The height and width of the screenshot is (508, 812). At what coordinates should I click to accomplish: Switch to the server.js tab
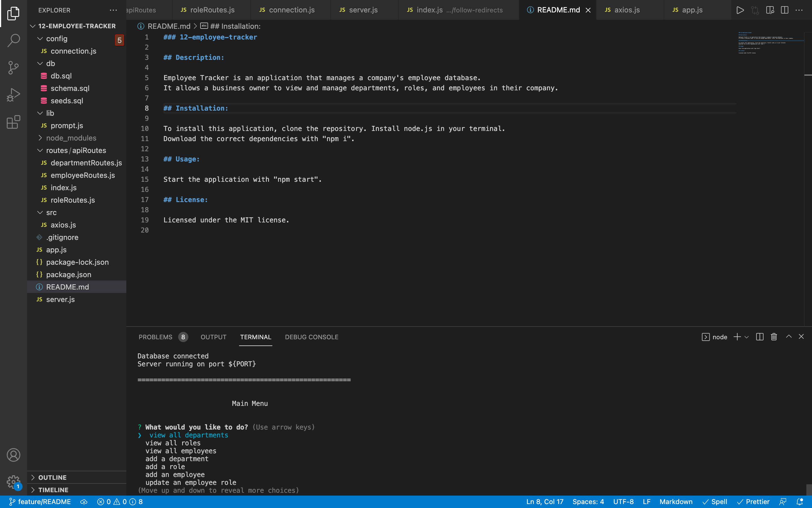pos(364,10)
